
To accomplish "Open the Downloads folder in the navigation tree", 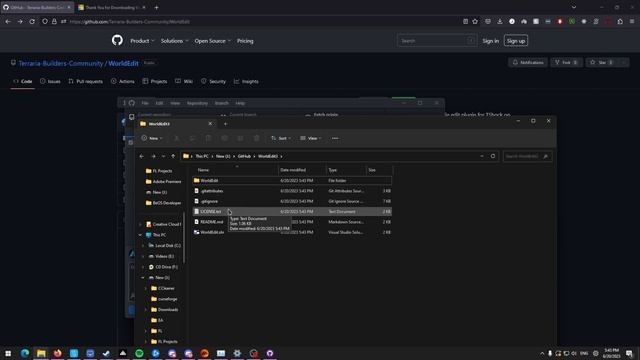I will coord(164,310).
